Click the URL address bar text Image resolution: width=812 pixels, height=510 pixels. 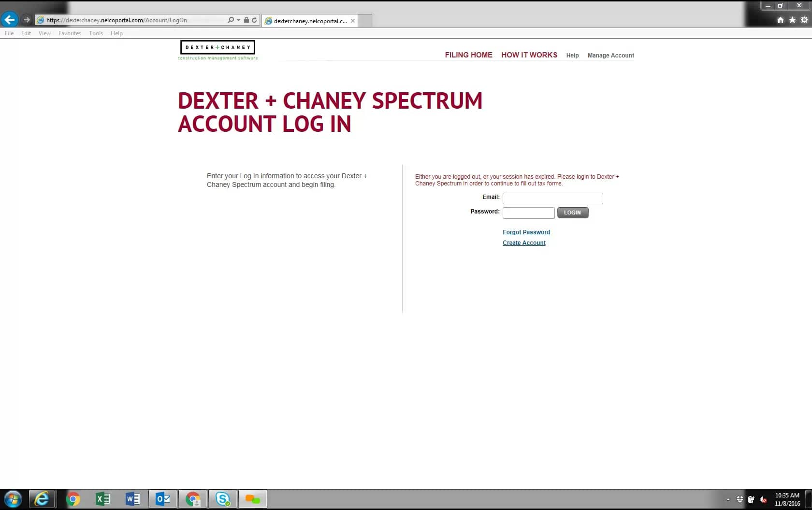[x=116, y=20]
